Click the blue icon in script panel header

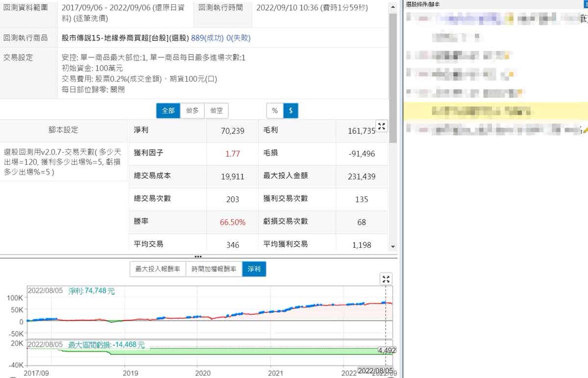(x=586, y=3)
